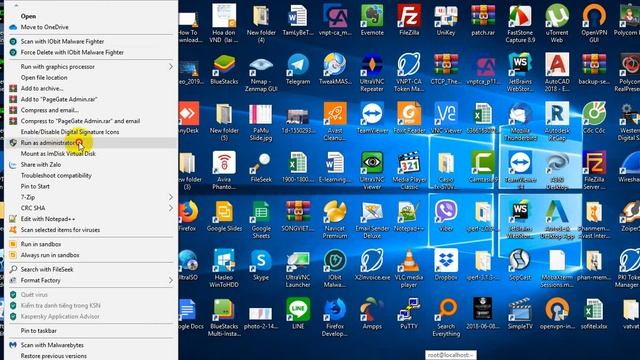Click the root@localhost taskbar tooltip
The height and width of the screenshot is (360, 640).
coord(451,355)
